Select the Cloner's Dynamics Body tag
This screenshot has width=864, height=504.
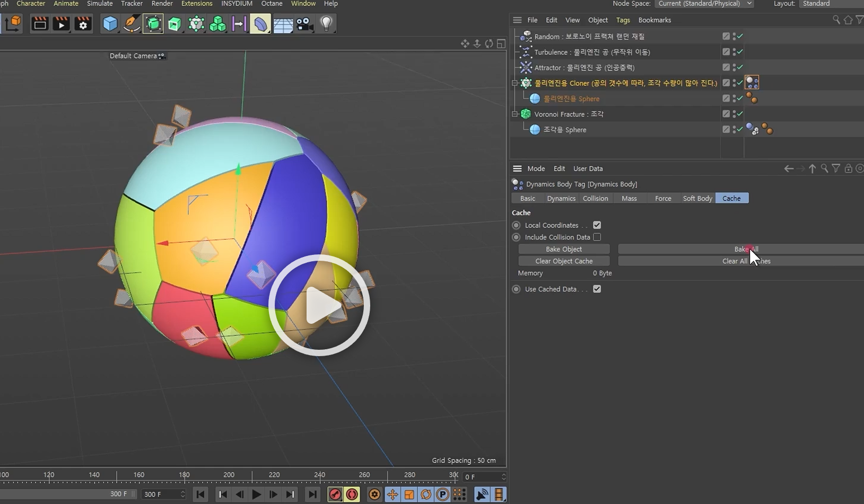point(752,82)
